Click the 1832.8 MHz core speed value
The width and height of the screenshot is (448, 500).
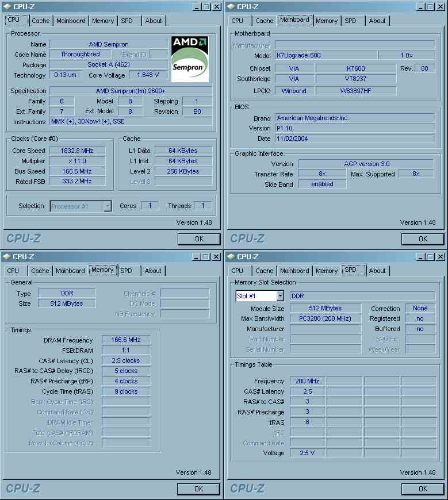tap(77, 151)
